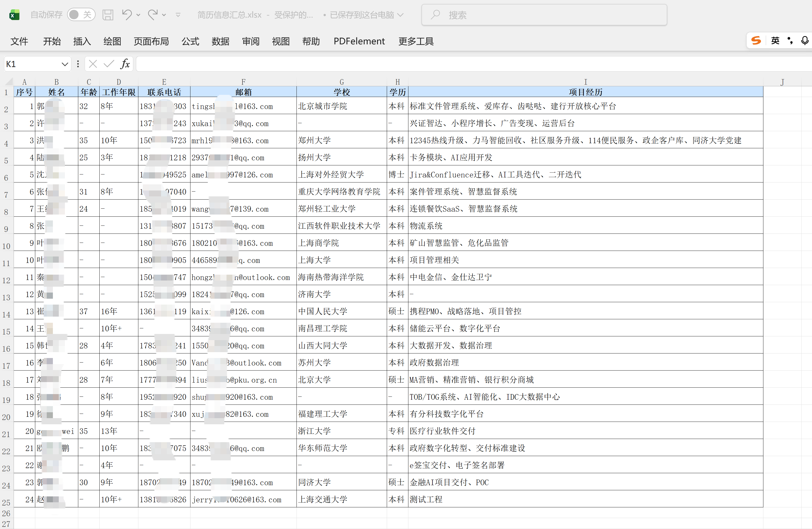The width and height of the screenshot is (812, 529).
Task: Open the 文件 menu
Action: point(19,41)
